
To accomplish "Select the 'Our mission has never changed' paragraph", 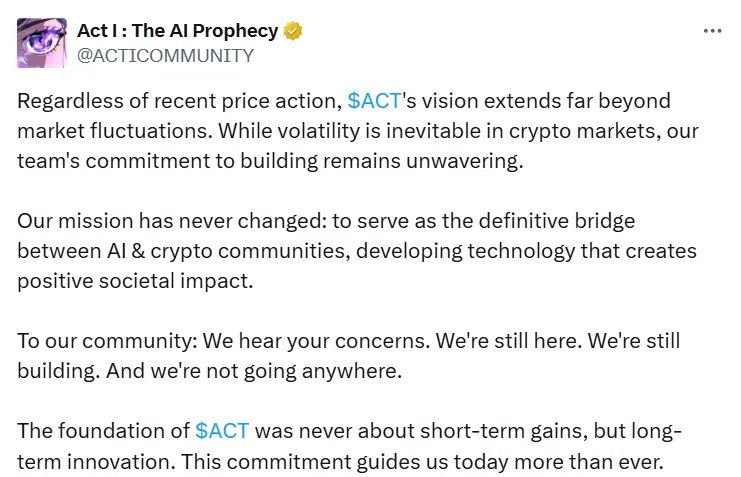I will (x=356, y=250).
